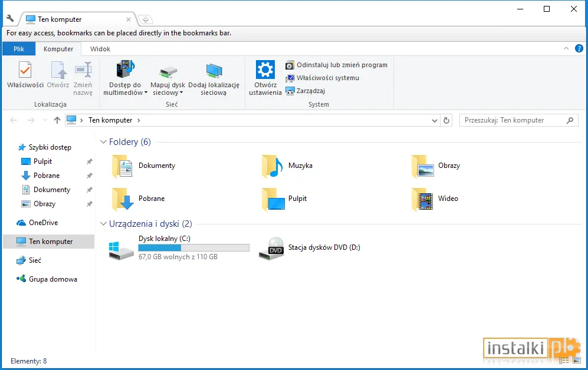Open the Plik menu tab
Screen dimensions: 588x370
tap(19, 49)
